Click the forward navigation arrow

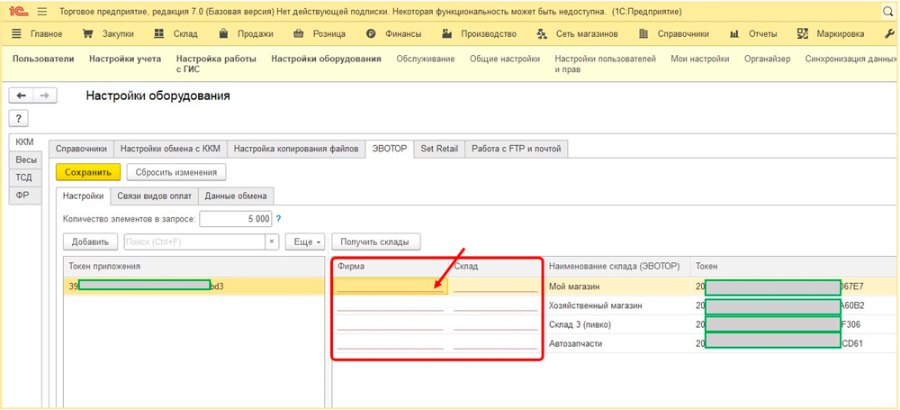click(x=45, y=96)
